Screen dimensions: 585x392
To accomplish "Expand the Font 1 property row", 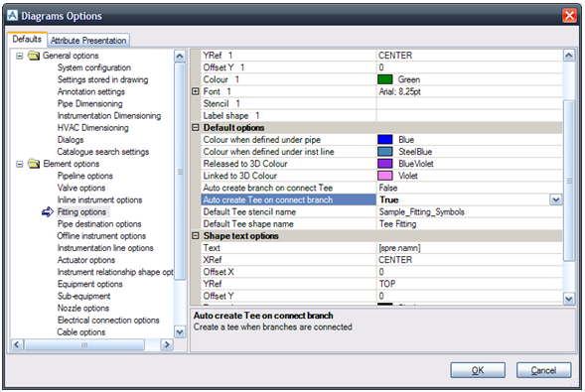I will 196,91.
